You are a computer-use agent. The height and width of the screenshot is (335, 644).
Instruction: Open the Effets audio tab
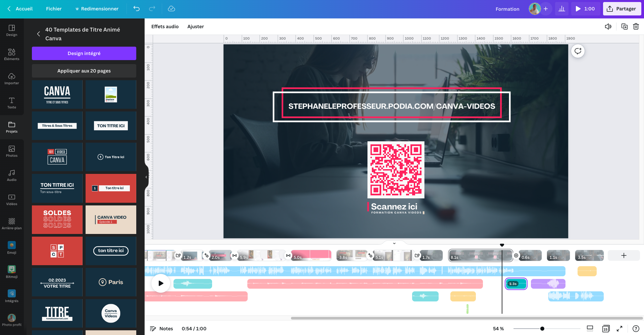(165, 27)
